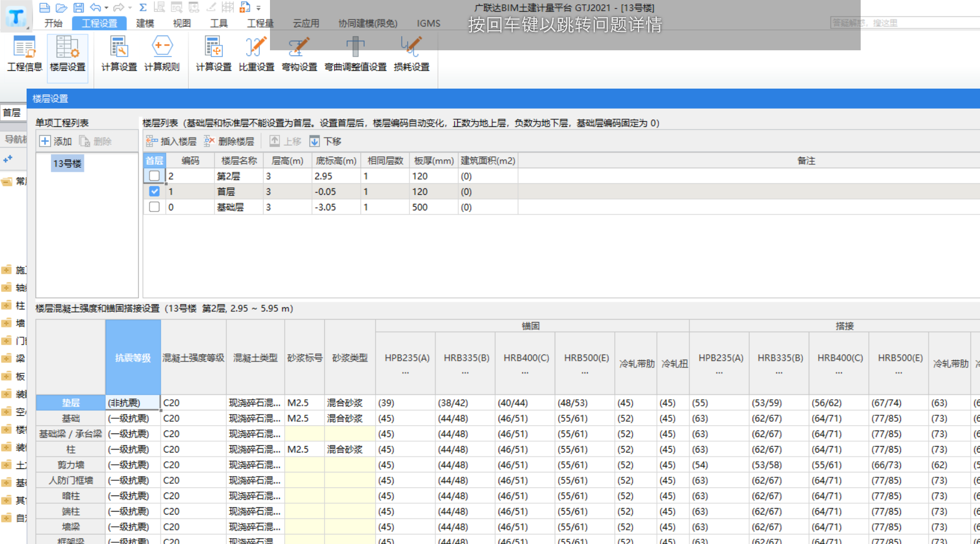Open the 首层 floor selector on left
Image resolution: width=980 pixels, height=544 pixels.
pyautogui.click(x=12, y=113)
